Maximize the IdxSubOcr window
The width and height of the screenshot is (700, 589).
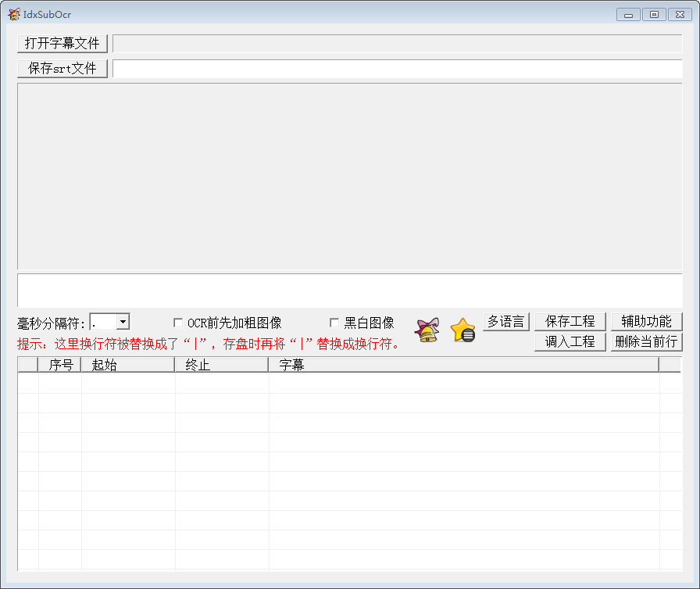(654, 14)
